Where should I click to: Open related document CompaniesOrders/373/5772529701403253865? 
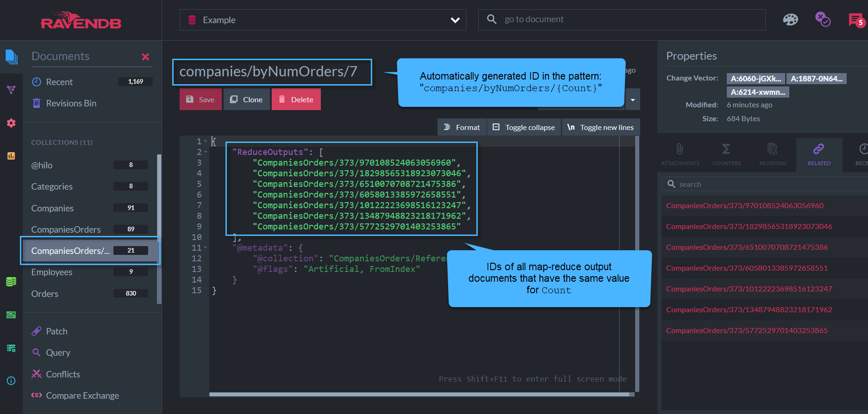[x=747, y=331]
